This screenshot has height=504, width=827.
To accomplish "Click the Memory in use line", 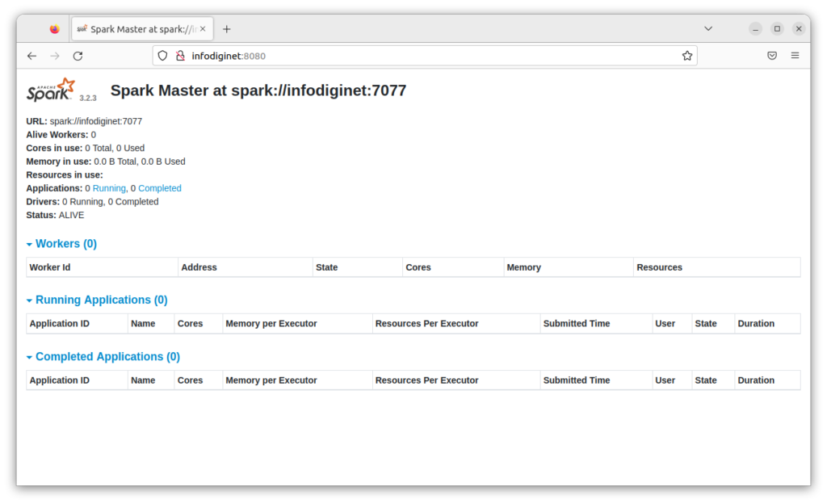I will tap(106, 162).
